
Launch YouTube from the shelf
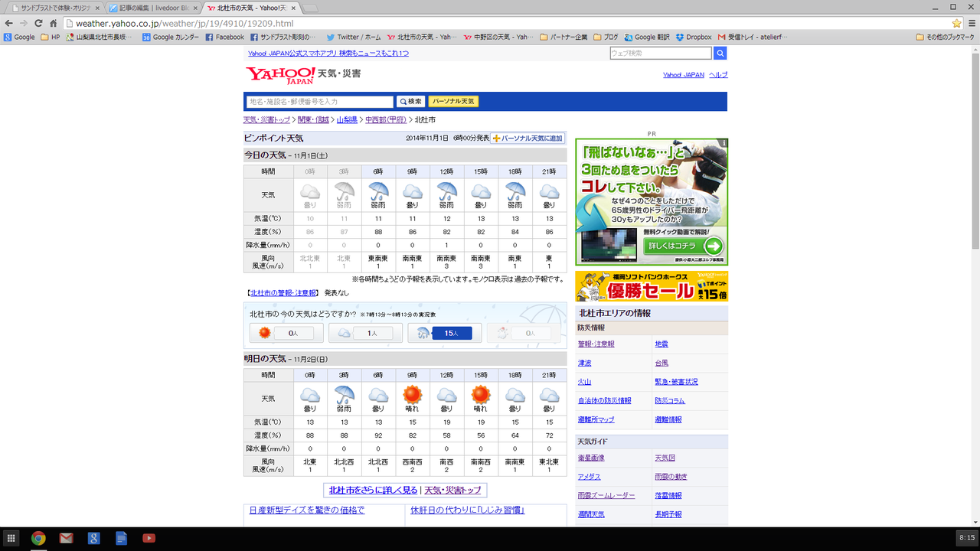point(149,538)
